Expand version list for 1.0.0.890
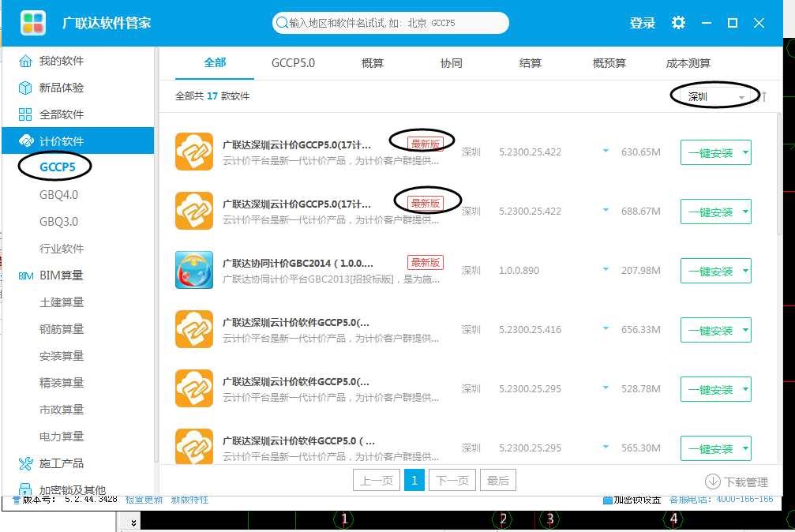This screenshot has width=795, height=532. 606,270
